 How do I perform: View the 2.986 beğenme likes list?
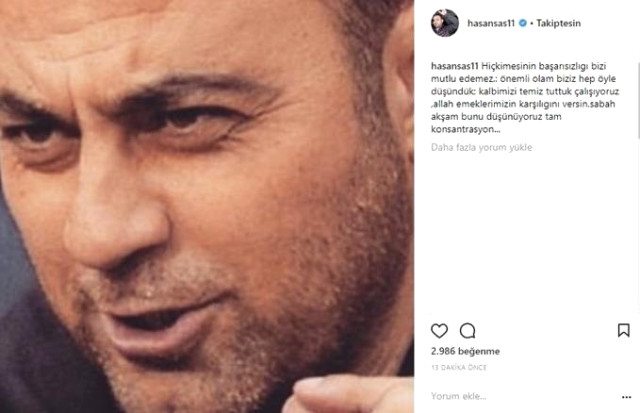point(465,351)
